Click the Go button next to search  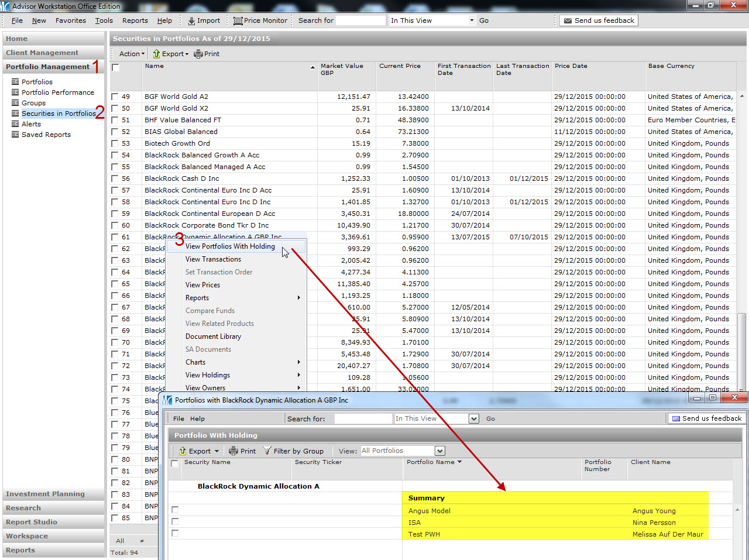(484, 20)
